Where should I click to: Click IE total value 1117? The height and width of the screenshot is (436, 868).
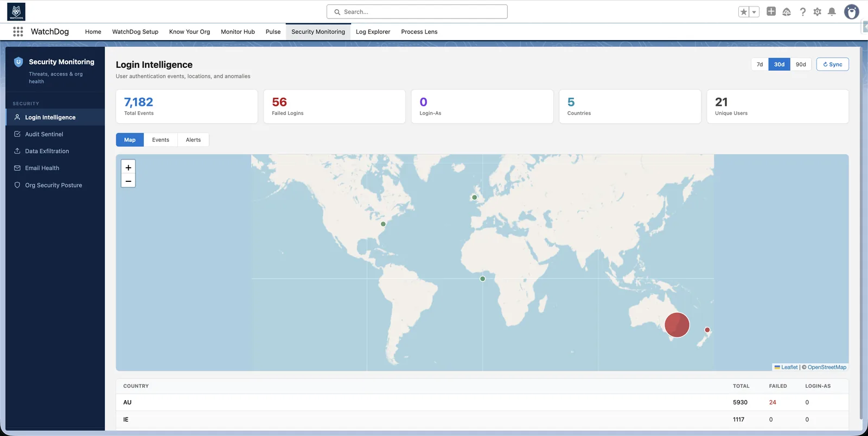click(738, 419)
